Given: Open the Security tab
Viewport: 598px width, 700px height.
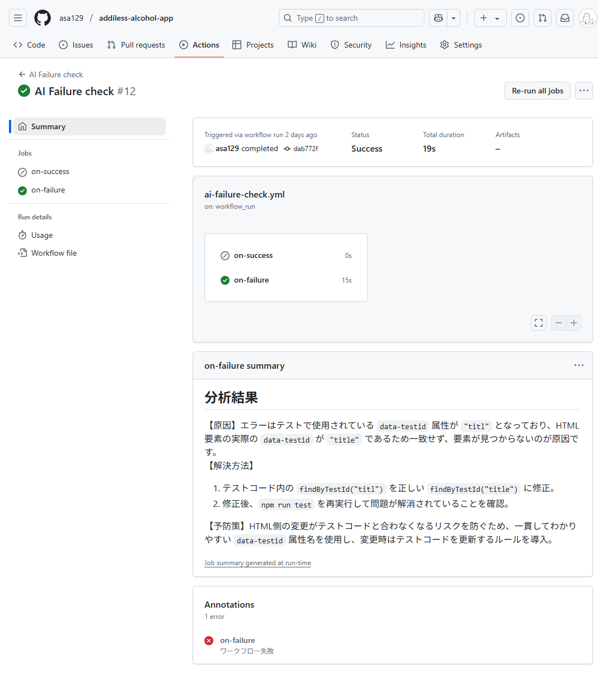Looking at the screenshot, I should (351, 45).
